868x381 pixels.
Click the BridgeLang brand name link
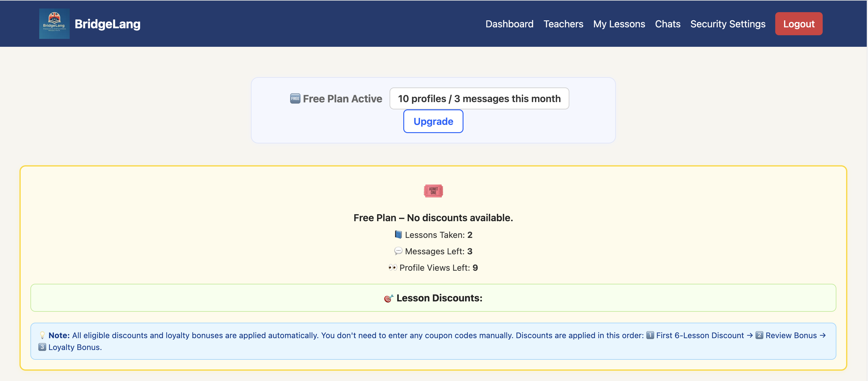[x=107, y=24]
